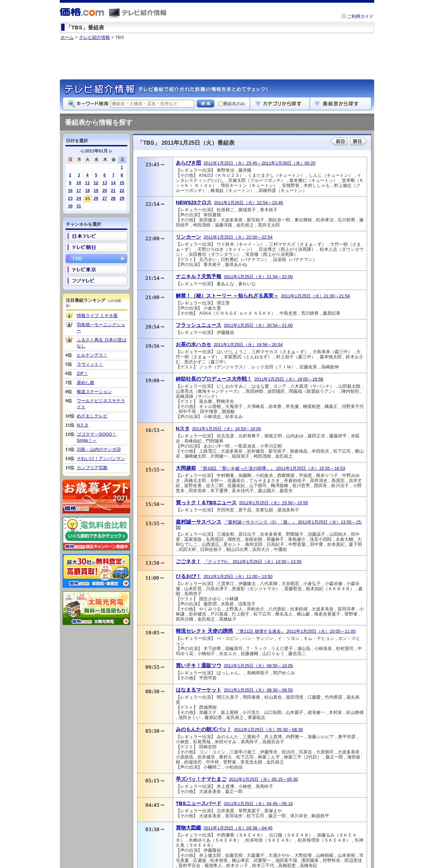The width and height of the screenshot is (434, 868).
Task: Open the NEWS23クロス program link
Action: 193,202
